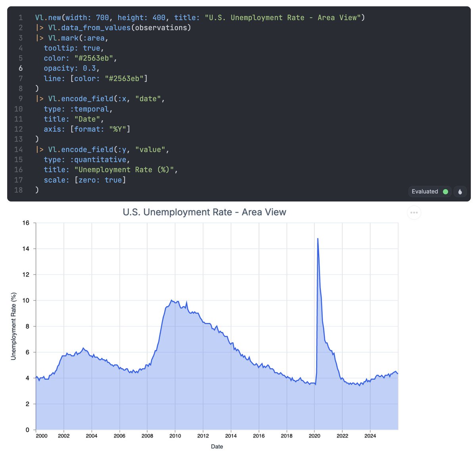Click x-axis label '2024'
Viewport: 476px width, 453px height.
[370, 436]
